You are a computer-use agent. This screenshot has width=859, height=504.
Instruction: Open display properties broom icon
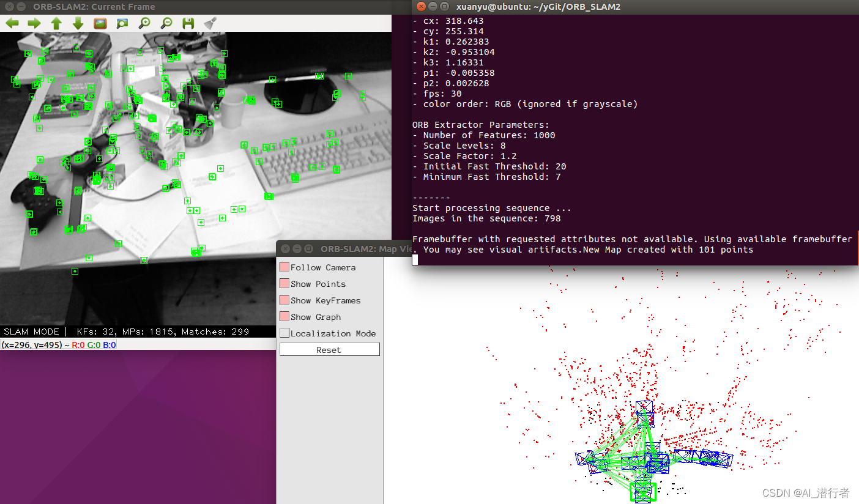point(210,23)
